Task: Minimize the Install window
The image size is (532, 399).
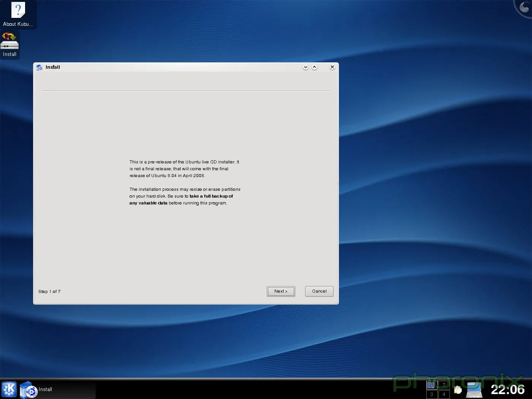Action: pyautogui.click(x=306, y=67)
